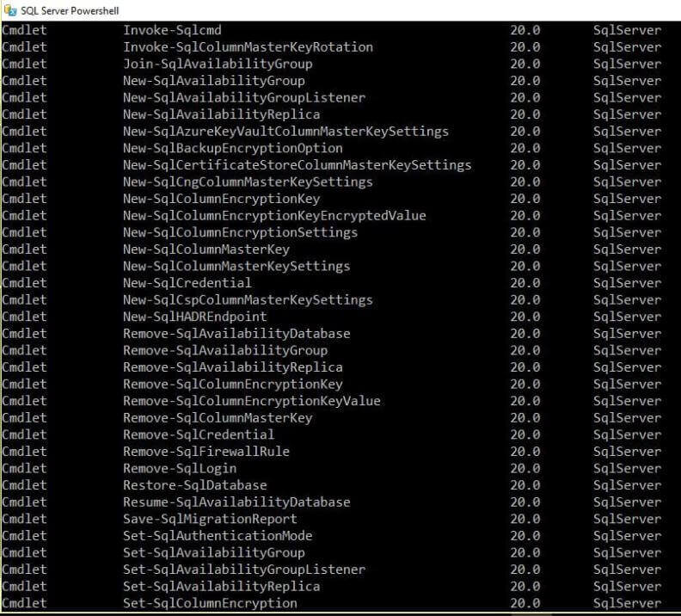Select Restore-SqlDatabase entry
681x616 pixels.
[195, 485]
